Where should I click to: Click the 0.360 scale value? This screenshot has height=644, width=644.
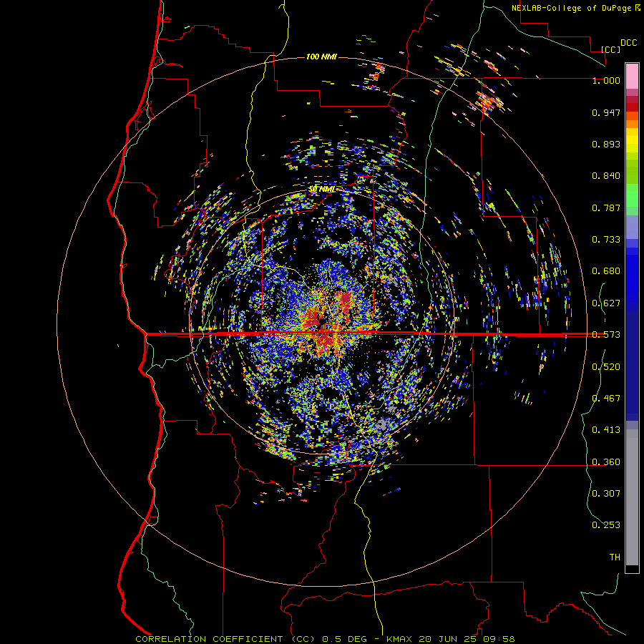(606, 462)
